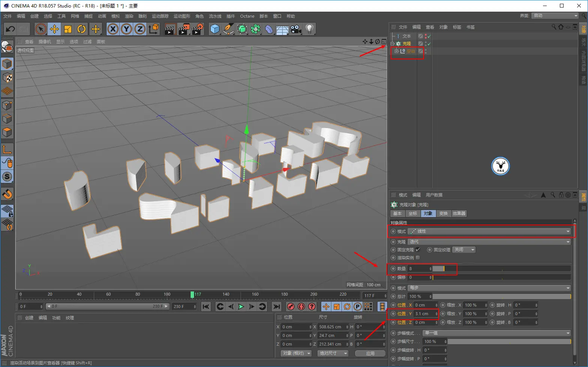Open the red Keyframe Selection question-mark button
The image size is (588, 367).
coord(312,307)
